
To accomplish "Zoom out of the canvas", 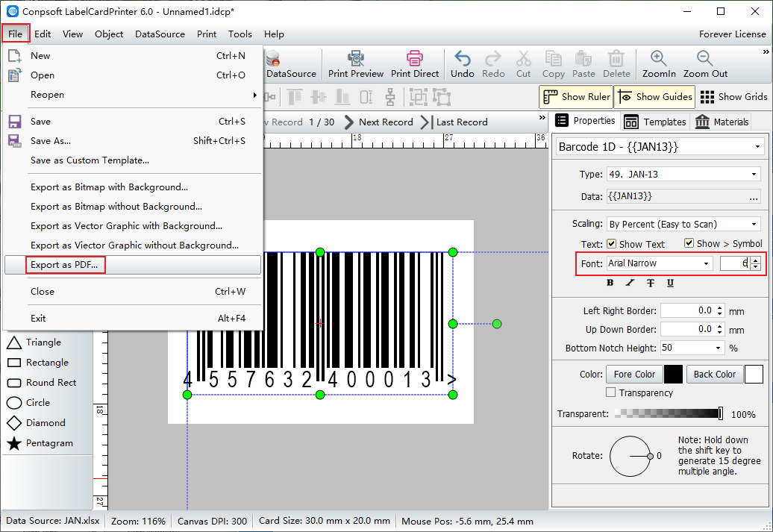I will [x=705, y=65].
